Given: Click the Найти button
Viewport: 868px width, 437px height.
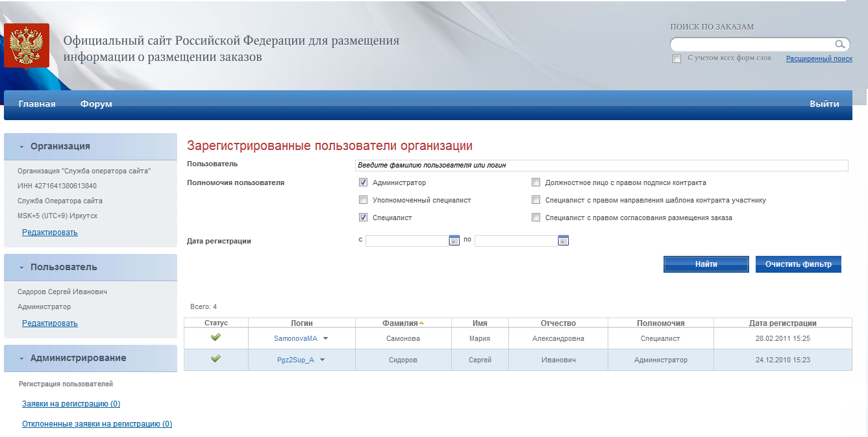Looking at the screenshot, I should [x=706, y=264].
